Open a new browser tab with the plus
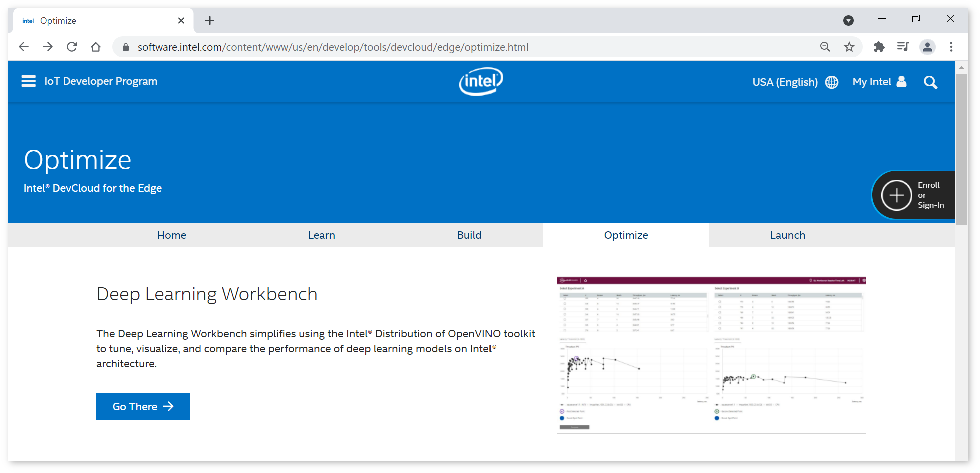980x473 pixels. pyautogui.click(x=209, y=20)
